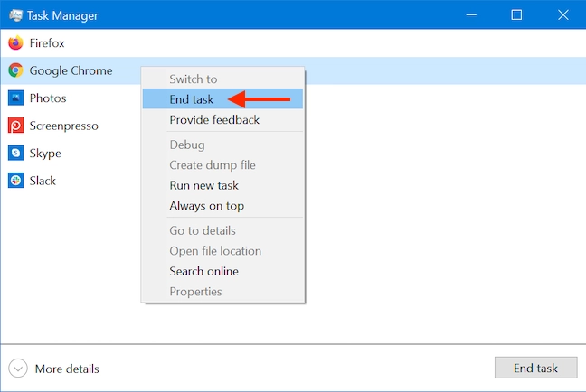The height and width of the screenshot is (392, 586).
Task: Choose Properties in context menu
Action: click(x=222, y=292)
